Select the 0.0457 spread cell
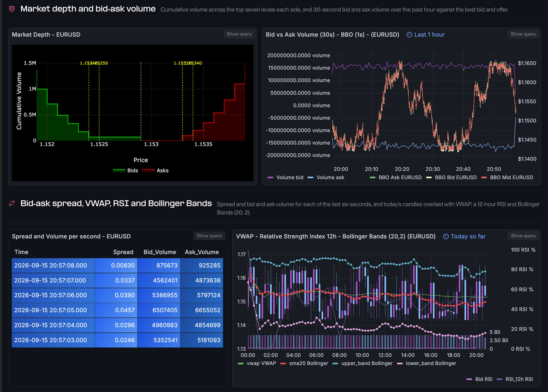The height and width of the screenshot is (392, 548). [x=116, y=310]
